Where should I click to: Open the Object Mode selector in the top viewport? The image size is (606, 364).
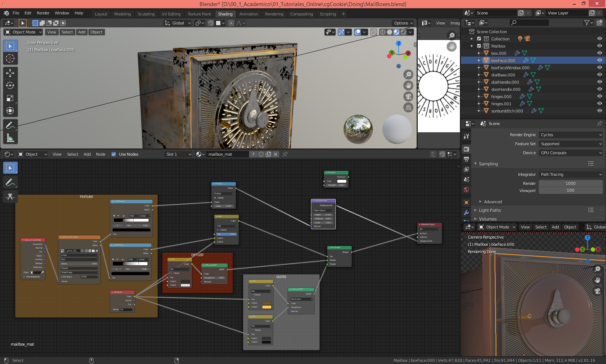coord(23,32)
